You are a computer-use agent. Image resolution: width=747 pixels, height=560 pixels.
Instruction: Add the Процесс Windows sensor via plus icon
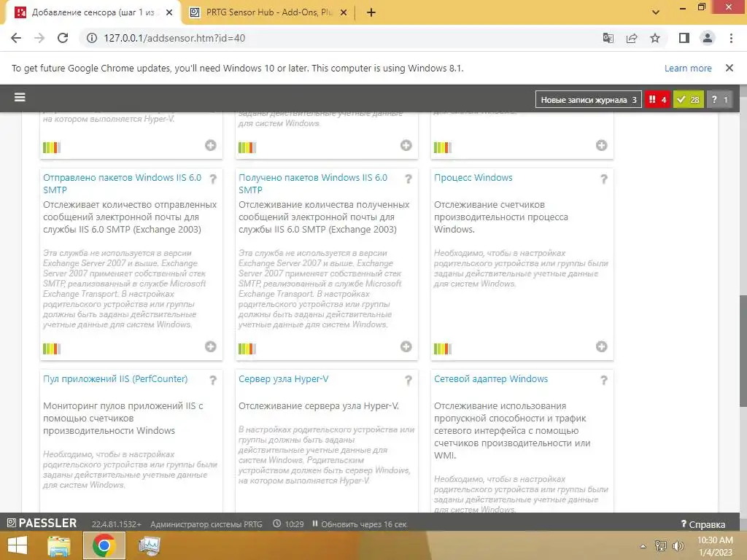click(601, 346)
